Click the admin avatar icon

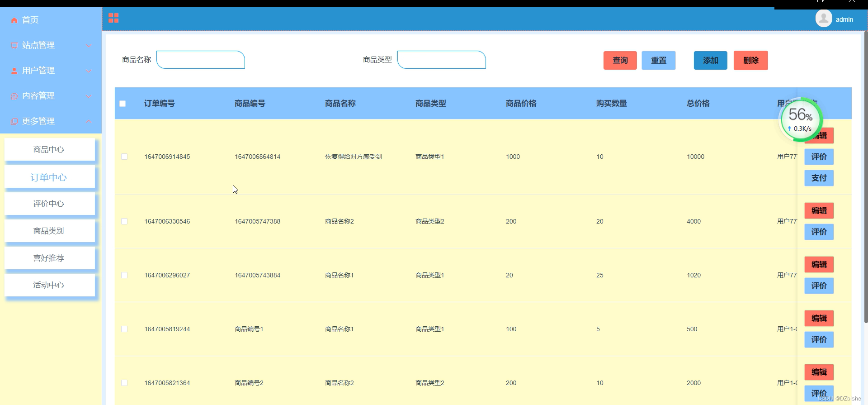824,19
